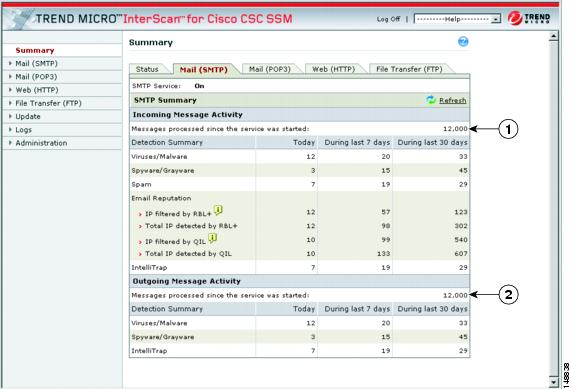Screen dimensions: 571x389
Task: Click the Total IP detected by QIL label
Action: coord(188,254)
